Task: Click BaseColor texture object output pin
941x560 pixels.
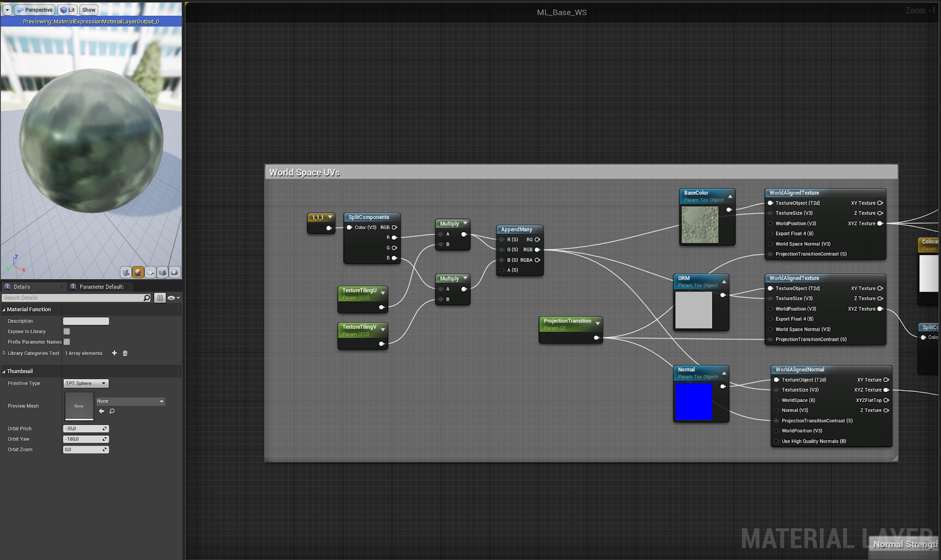Action: pos(729,210)
